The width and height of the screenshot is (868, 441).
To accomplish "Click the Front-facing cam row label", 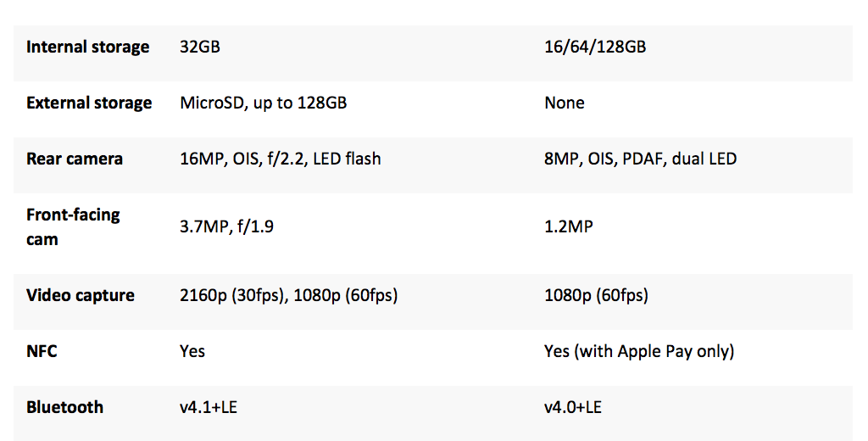I will [x=73, y=226].
